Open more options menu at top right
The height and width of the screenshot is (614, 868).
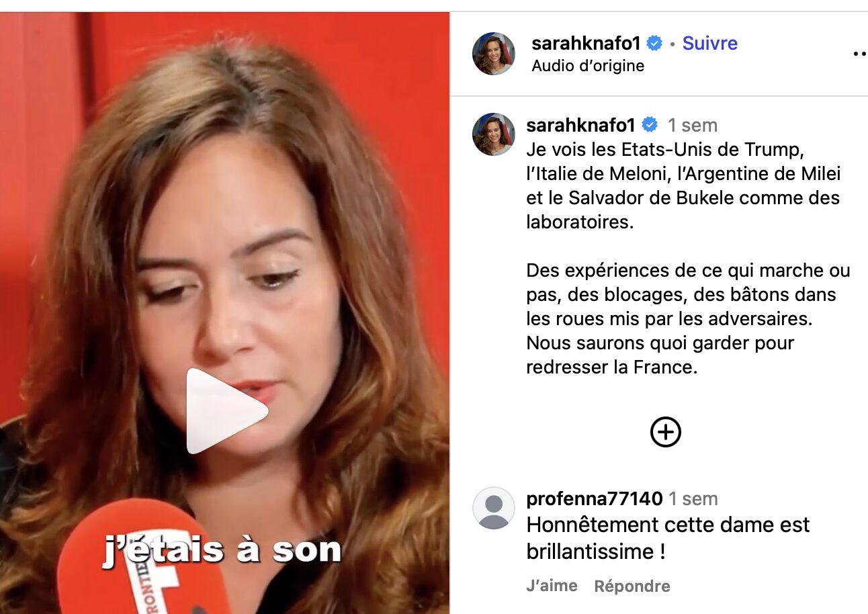coord(860,54)
